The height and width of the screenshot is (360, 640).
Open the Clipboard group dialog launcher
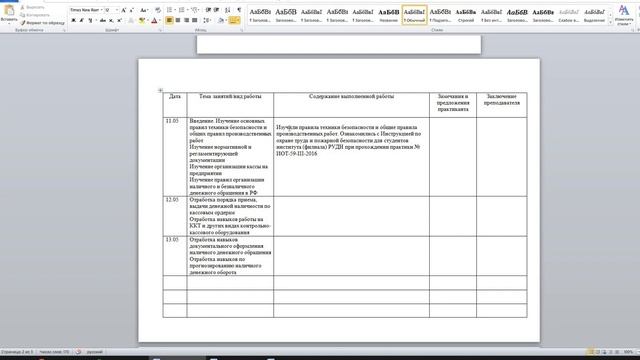[x=64, y=30]
